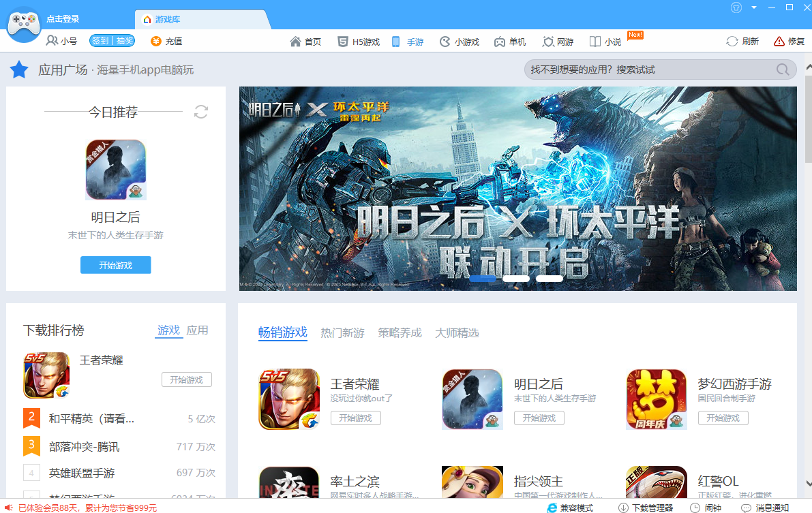812x513 pixels.
Task: Select the second banner slide indicator
Action: click(x=516, y=279)
